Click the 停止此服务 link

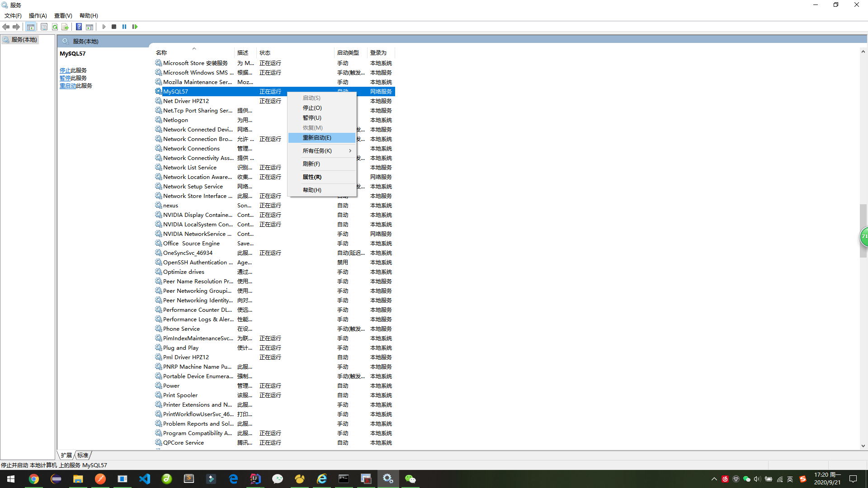74,70
